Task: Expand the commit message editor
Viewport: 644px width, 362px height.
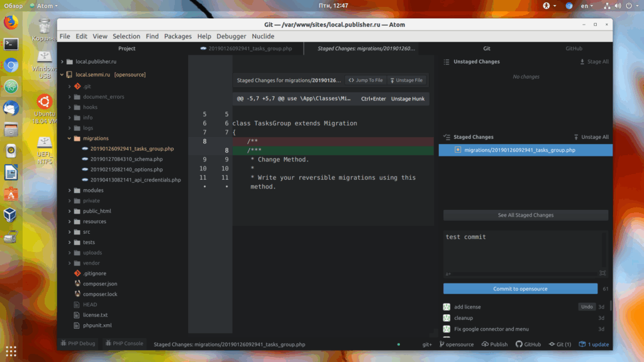Action: (x=602, y=273)
